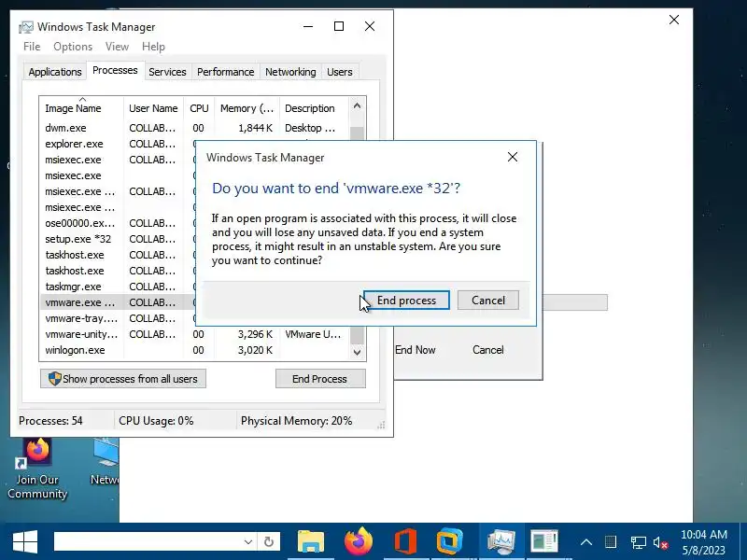
Task: Click the Task Manager taskbar icon
Action: click(501, 541)
